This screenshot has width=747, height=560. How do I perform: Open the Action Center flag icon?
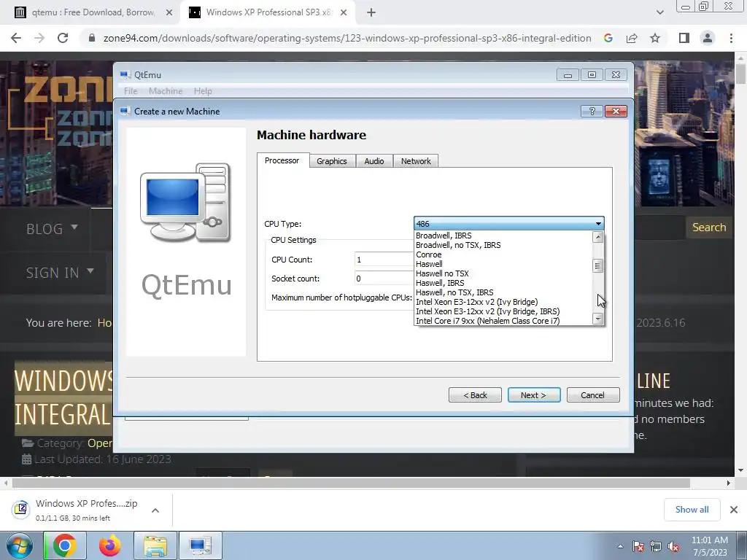pos(638,546)
